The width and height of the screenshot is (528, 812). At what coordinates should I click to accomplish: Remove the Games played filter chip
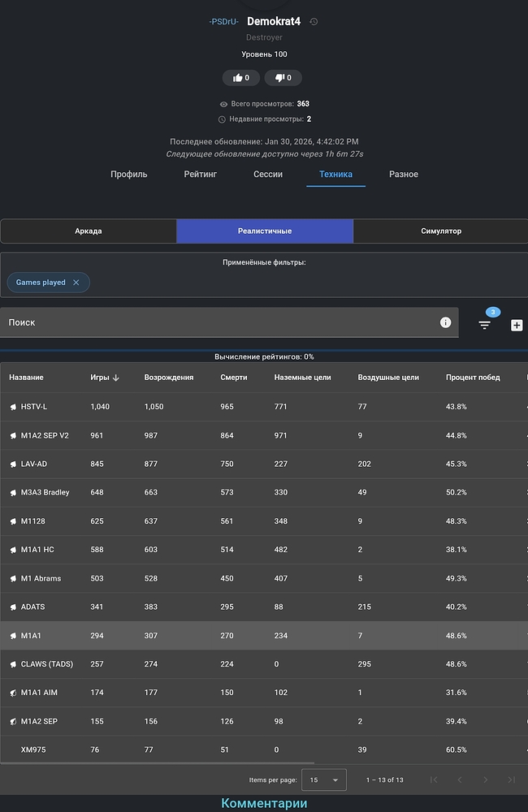click(x=76, y=283)
